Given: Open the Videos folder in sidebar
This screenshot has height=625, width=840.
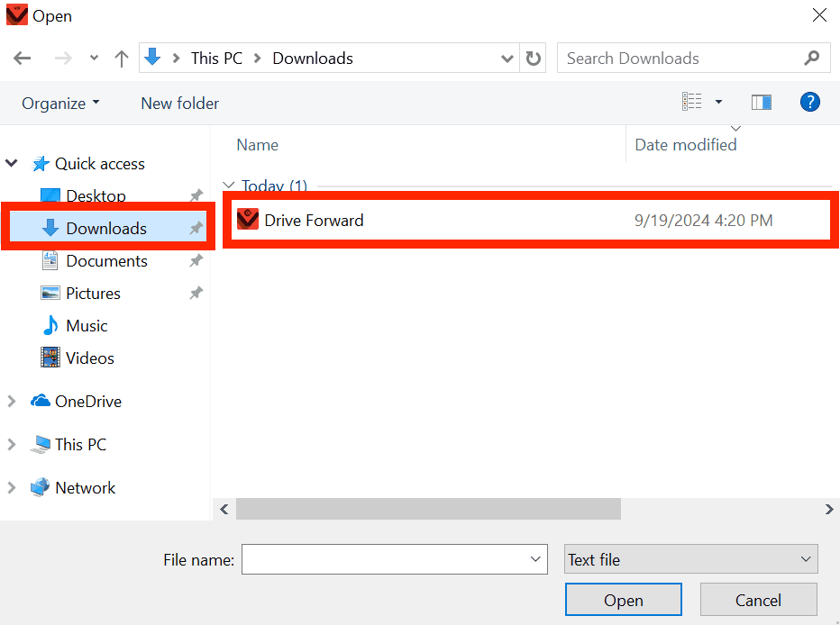Looking at the screenshot, I should click(x=89, y=358).
